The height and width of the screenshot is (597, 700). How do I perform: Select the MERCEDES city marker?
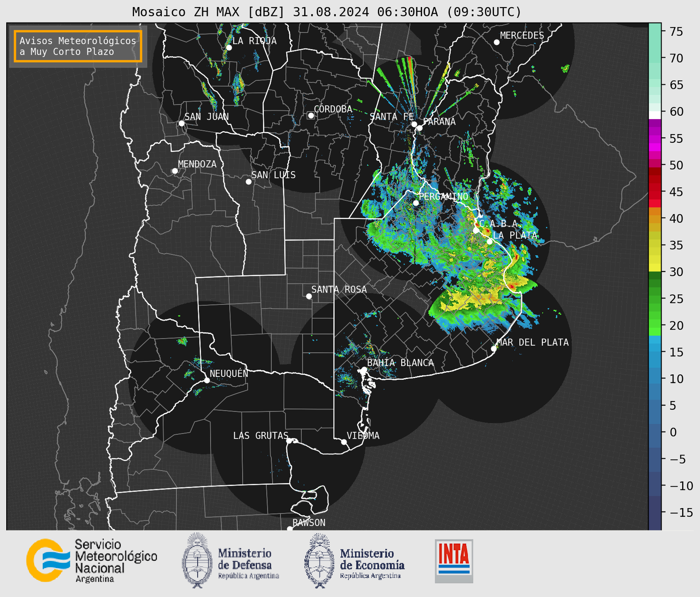pyautogui.click(x=497, y=42)
